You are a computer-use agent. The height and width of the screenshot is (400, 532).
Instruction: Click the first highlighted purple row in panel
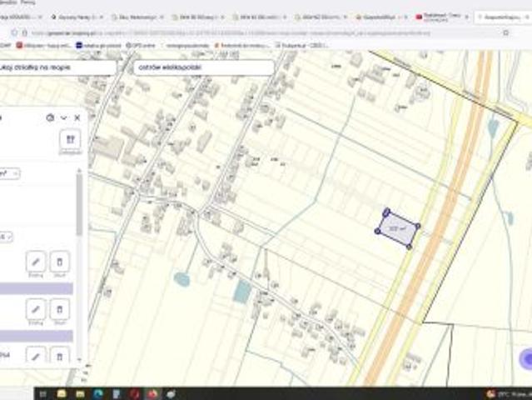point(37,288)
